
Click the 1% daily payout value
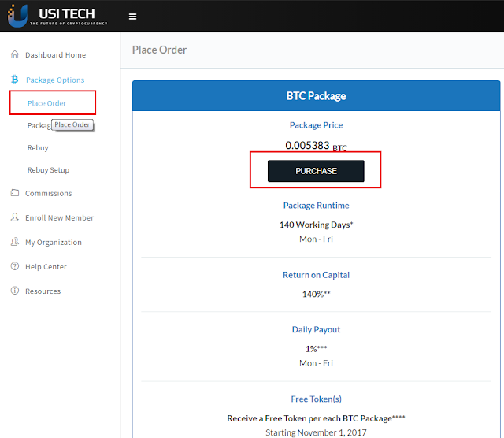[317, 349]
